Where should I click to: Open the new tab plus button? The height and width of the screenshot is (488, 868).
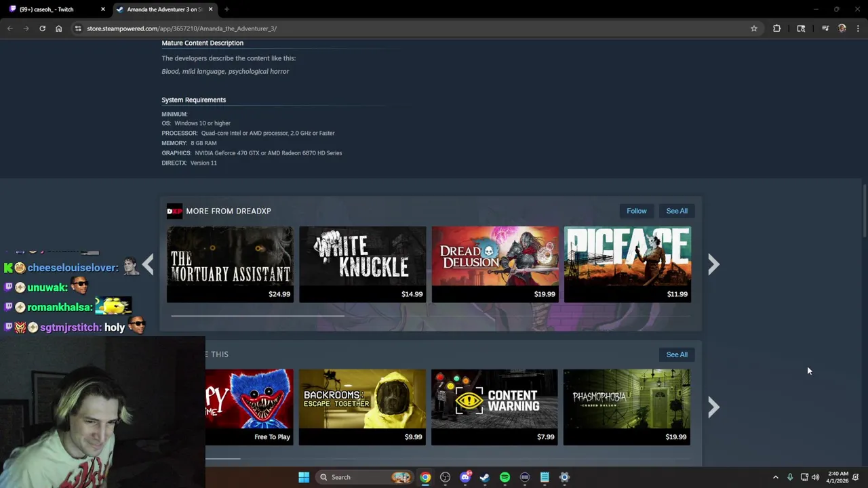point(226,9)
